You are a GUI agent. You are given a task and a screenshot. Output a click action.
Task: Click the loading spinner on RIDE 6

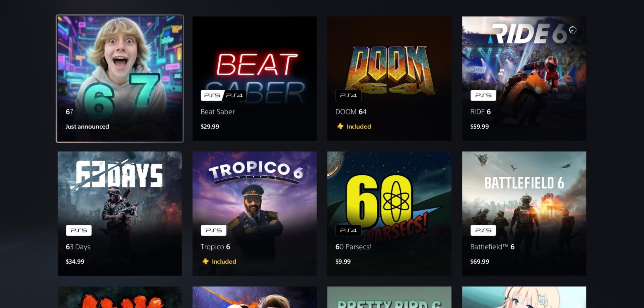tap(573, 30)
